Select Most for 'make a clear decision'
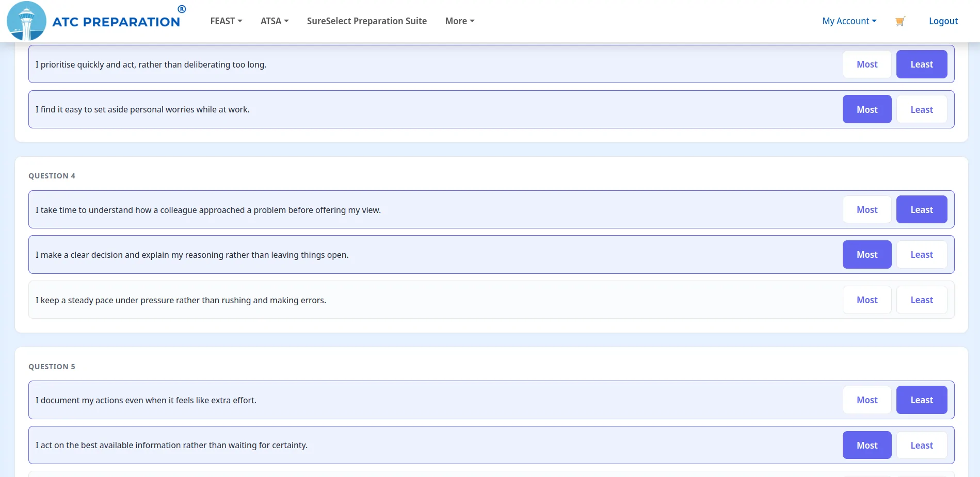The height and width of the screenshot is (477, 980). pyautogui.click(x=867, y=255)
